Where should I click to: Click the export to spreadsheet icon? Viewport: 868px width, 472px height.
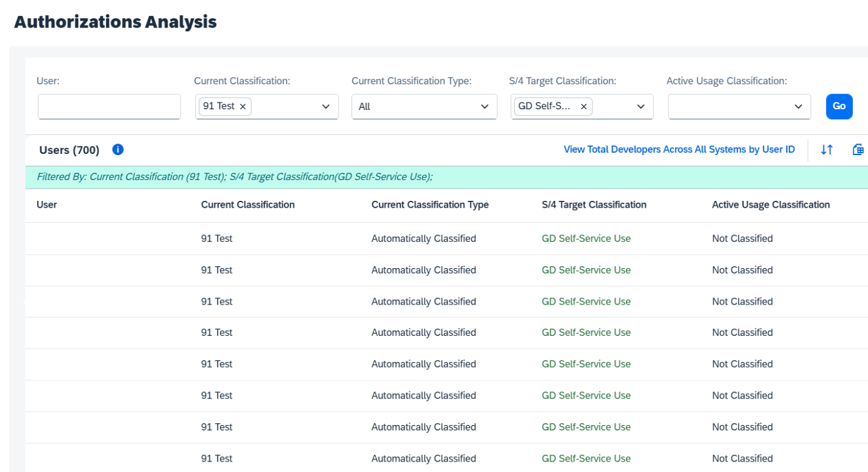[858, 150]
